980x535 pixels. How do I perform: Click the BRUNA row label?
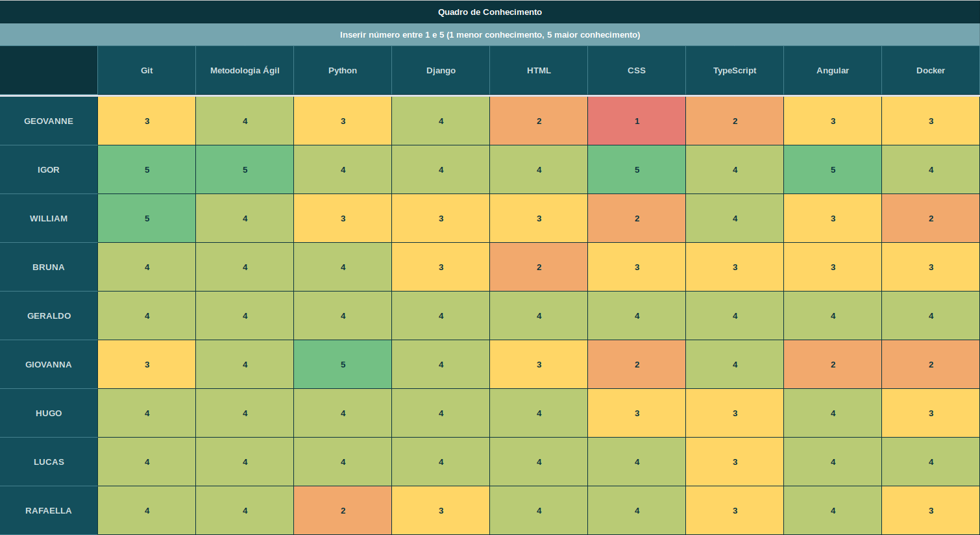point(49,267)
